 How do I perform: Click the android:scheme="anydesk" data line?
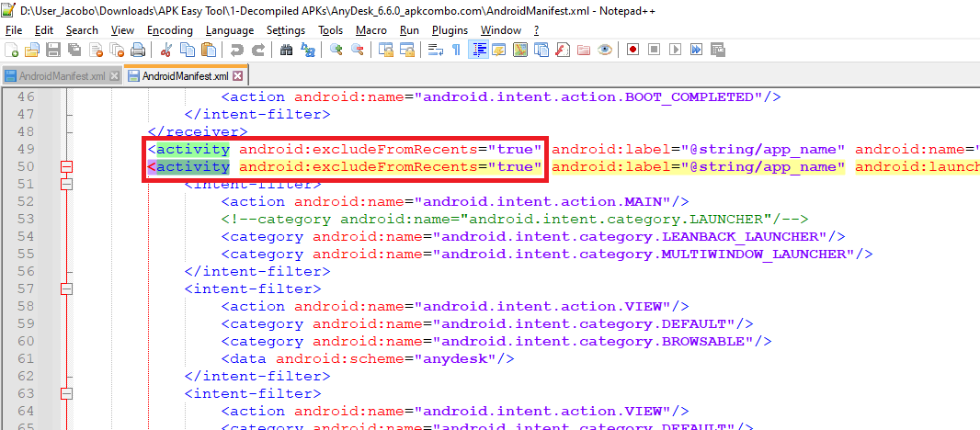coord(368,358)
